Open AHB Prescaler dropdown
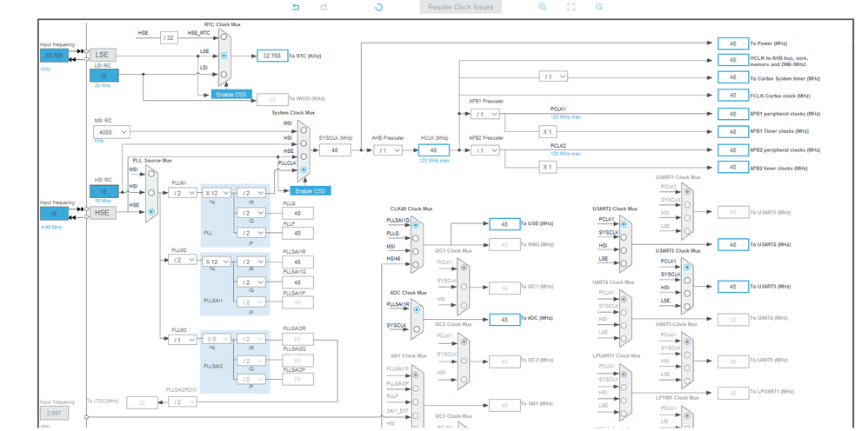868x431 pixels. (x=388, y=150)
